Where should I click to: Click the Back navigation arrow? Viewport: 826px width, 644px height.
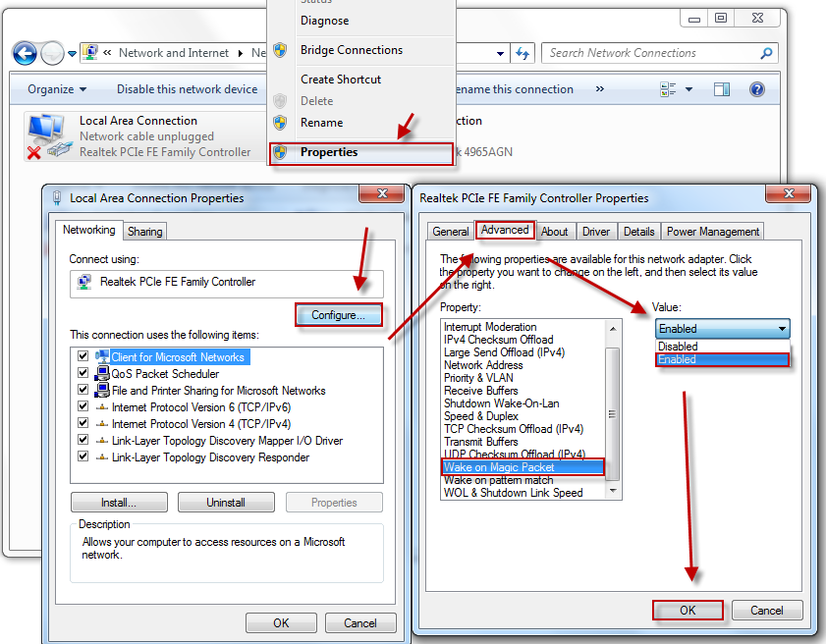click(x=25, y=53)
